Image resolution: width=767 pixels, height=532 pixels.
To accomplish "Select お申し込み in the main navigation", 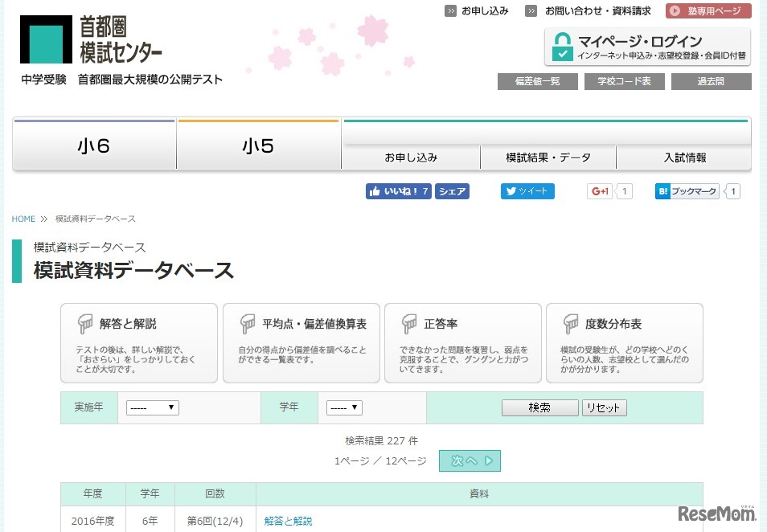I will point(411,158).
